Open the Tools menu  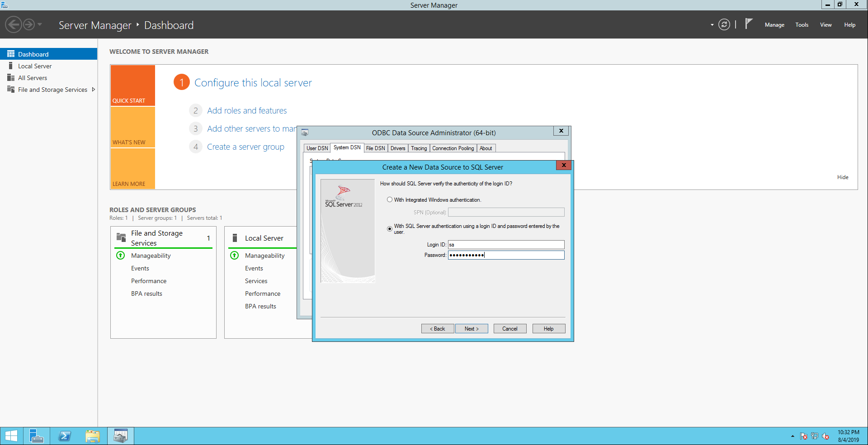tap(802, 25)
